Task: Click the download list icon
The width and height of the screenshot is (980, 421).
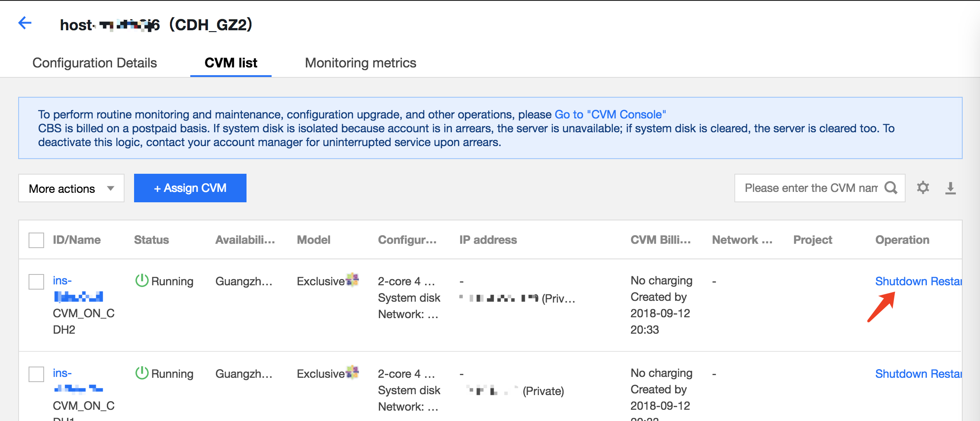Action: [950, 188]
